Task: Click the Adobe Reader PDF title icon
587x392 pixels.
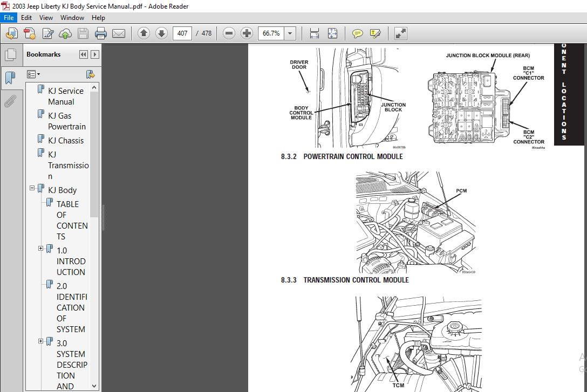Action: (x=5, y=6)
